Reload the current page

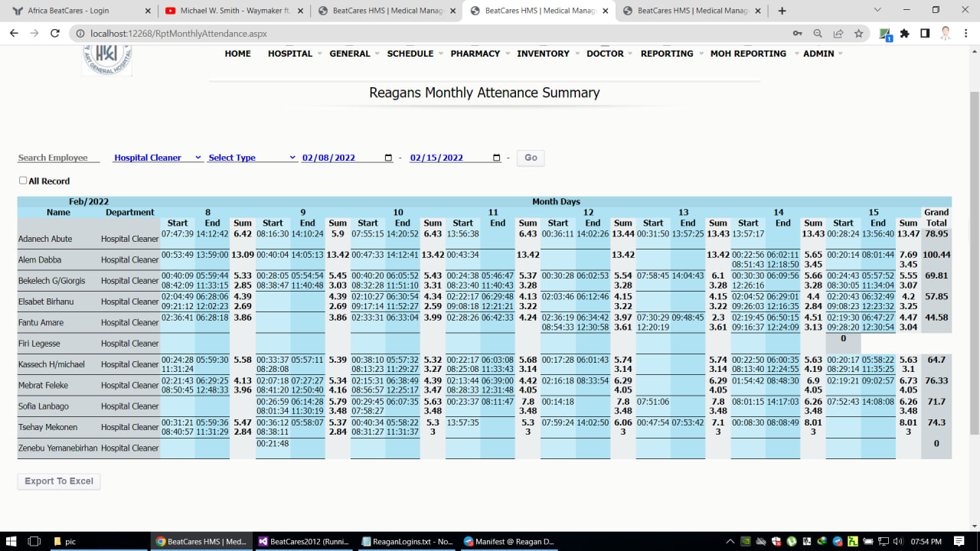coord(54,34)
